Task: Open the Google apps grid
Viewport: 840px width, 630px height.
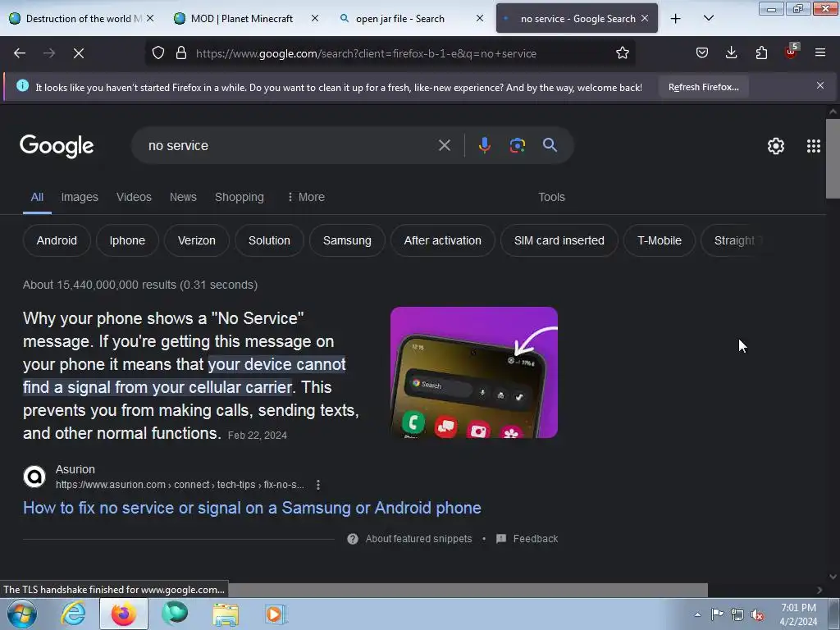Action: (x=813, y=146)
